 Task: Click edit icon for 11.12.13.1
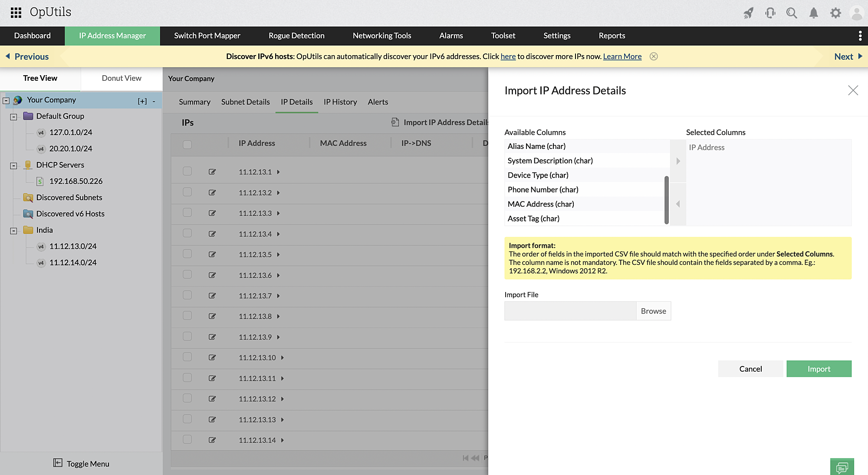(212, 172)
